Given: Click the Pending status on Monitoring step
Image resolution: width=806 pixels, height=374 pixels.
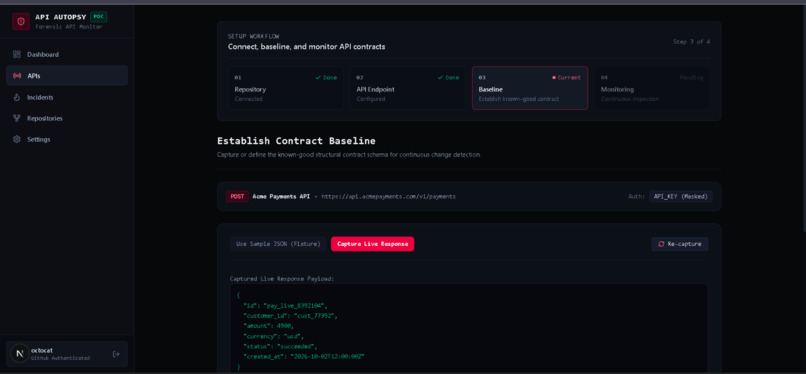Looking at the screenshot, I should click(692, 78).
